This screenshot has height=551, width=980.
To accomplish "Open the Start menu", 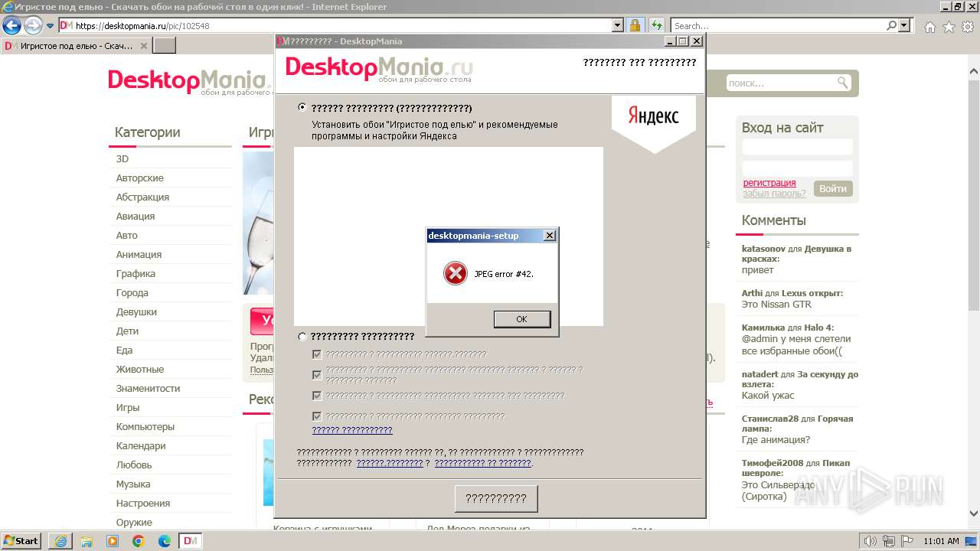I will click(x=21, y=540).
